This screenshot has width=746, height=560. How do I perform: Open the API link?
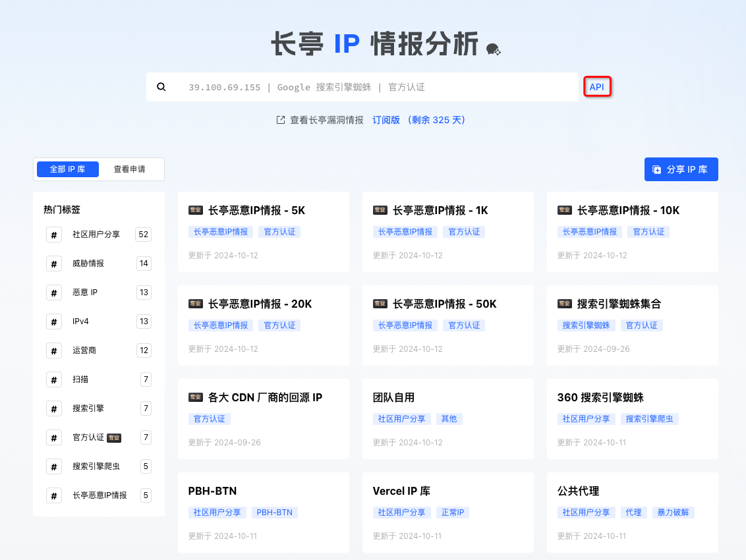pos(596,87)
